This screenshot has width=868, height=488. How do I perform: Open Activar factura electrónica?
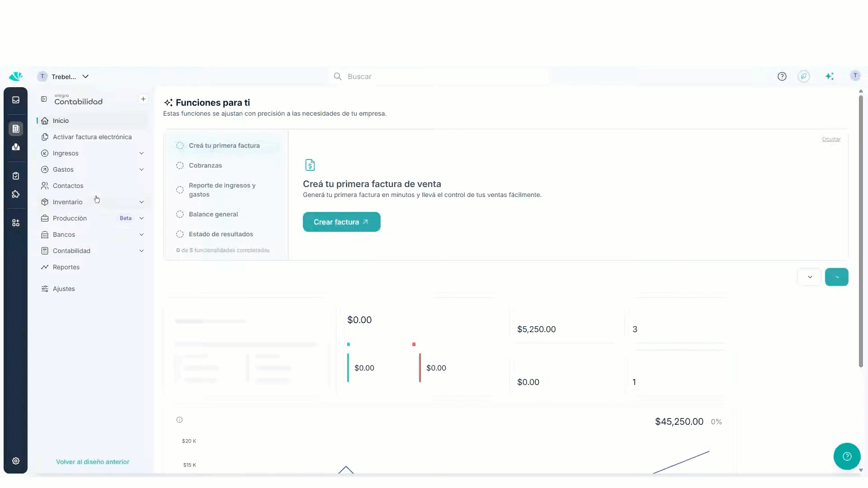pos(93,137)
